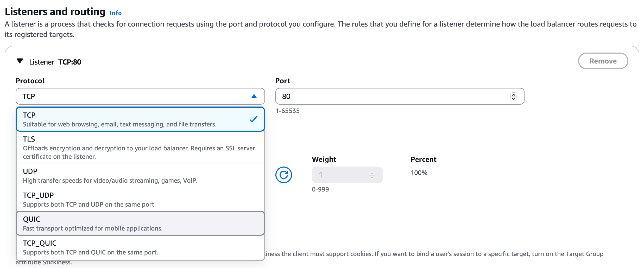644x268 pixels.
Task: Collapse the Listener TCP:80 section triangle
Action: [x=20, y=61]
